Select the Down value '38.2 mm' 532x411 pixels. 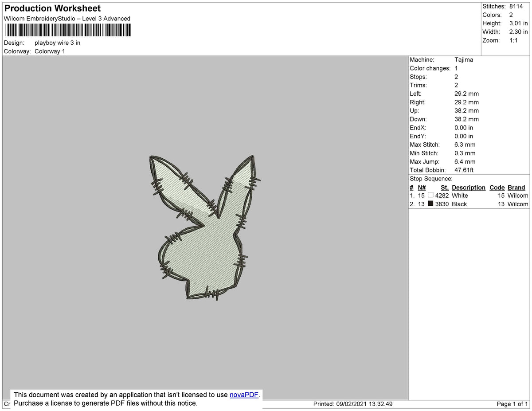(x=466, y=119)
